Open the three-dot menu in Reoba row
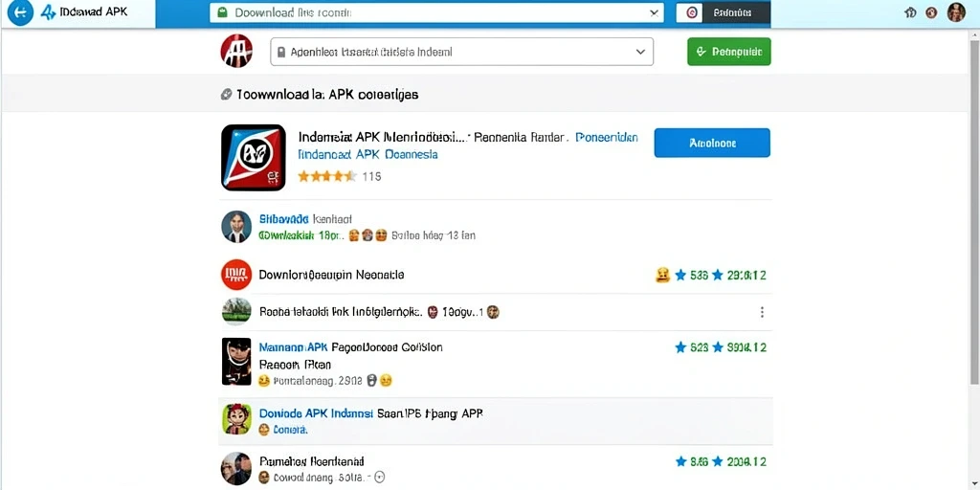980x490 pixels. [762, 312]
